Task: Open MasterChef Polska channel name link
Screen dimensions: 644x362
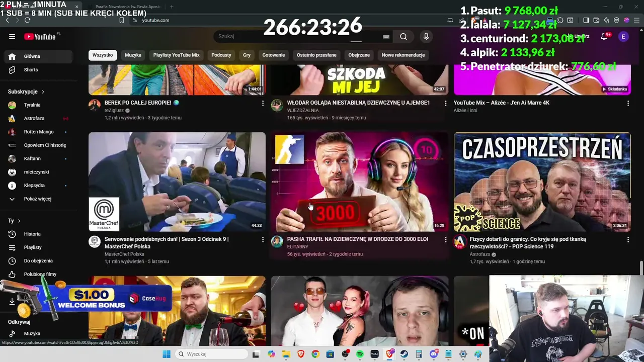Action: (124, 254)
